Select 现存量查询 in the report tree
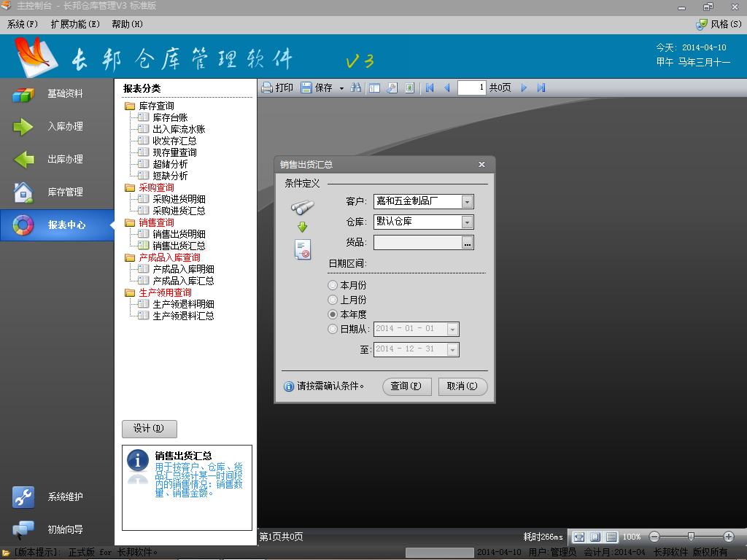Viewport: 747px width, 560px height. pos(174,152)
